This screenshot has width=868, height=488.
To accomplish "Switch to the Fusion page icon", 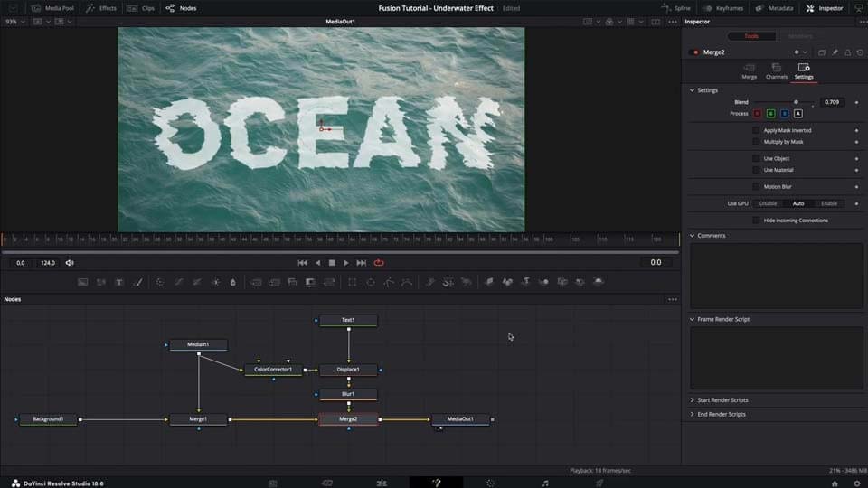I will pyautogui.click(x=436, y=483).
